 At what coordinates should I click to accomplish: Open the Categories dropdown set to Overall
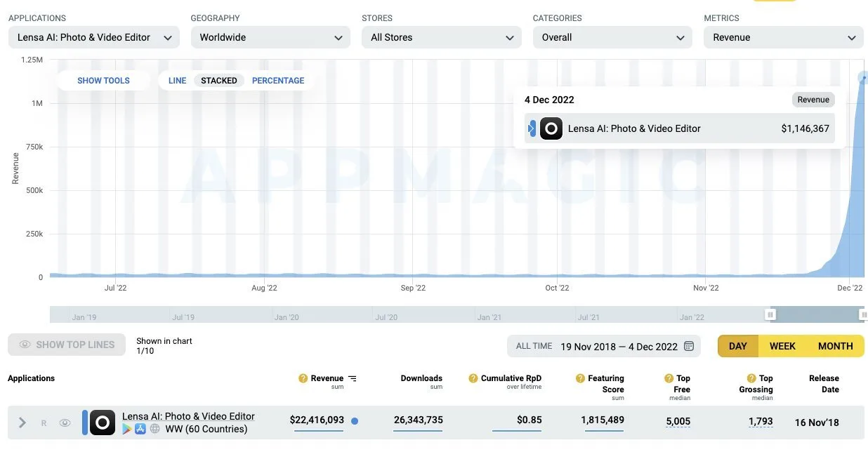pos(612,37)
